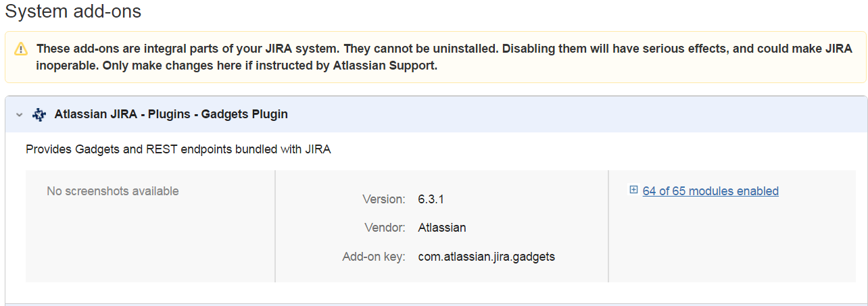Click empty area of Gadgets Plugin header bar
This screenshot has height=306, width=868.
click(x=575, y=114)
